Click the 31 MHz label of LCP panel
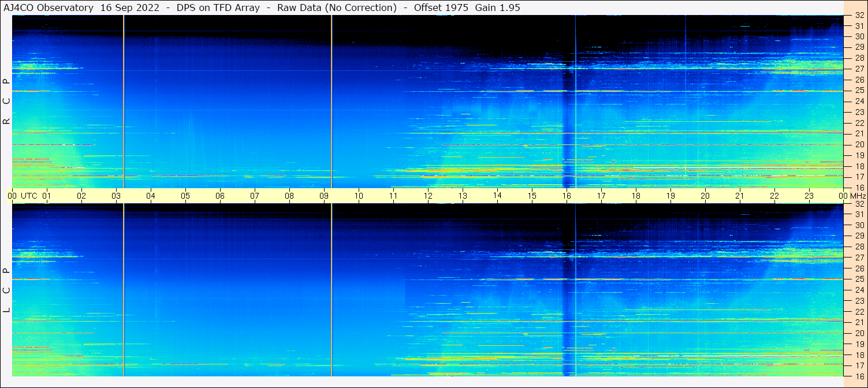The width and height of the screenshot is (868, 388). [859, 214]
